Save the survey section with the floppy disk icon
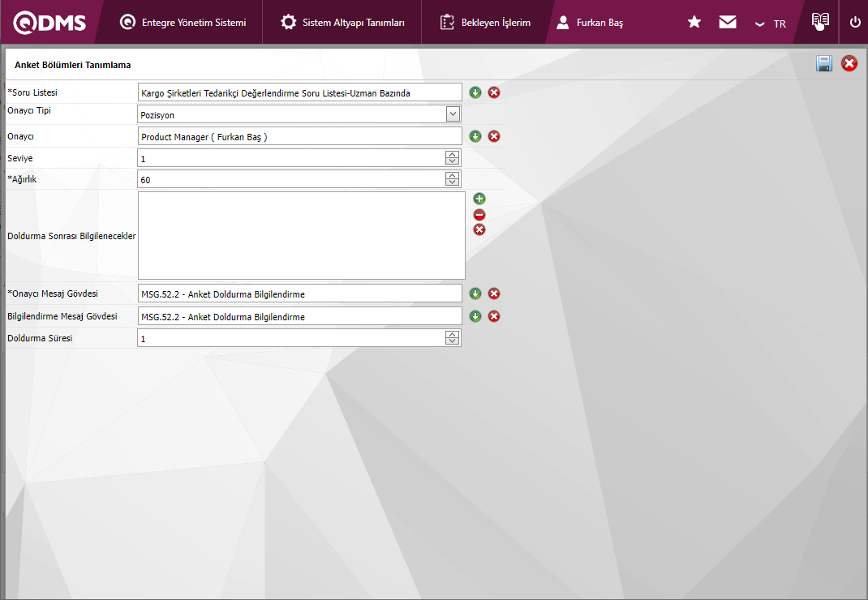 pyautogui.click(x=824, y=64)
